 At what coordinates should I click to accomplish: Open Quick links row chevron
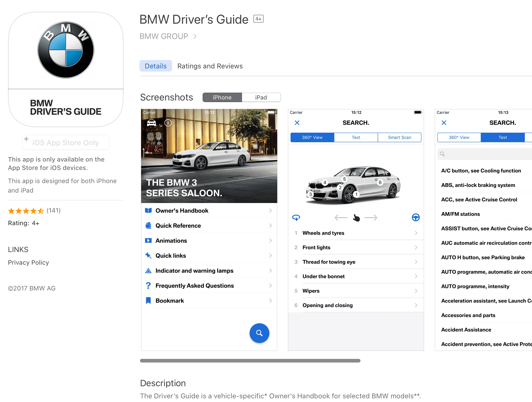point(270,255)
